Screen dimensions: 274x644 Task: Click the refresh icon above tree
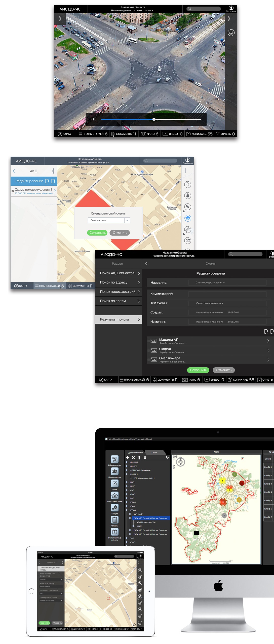tap(167, 457)
